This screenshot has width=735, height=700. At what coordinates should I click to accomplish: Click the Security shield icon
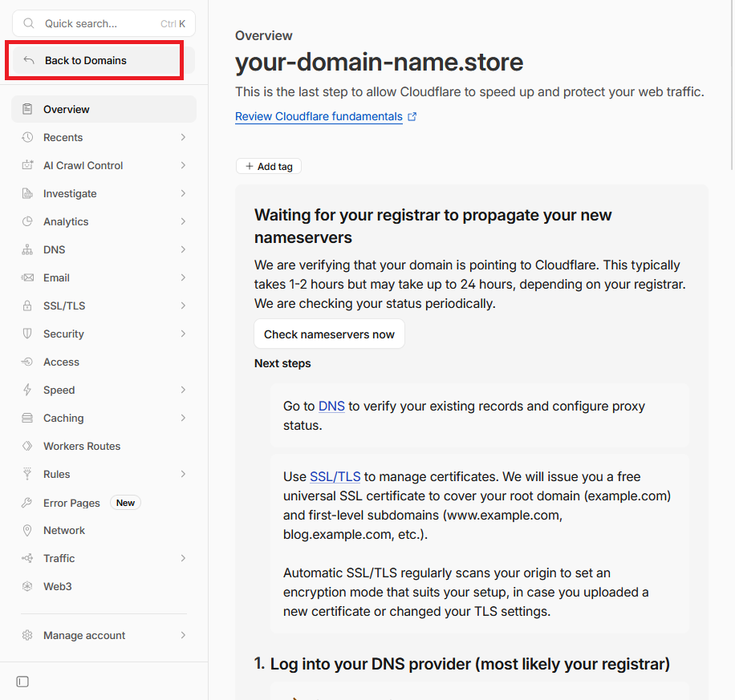pos(27,334)
